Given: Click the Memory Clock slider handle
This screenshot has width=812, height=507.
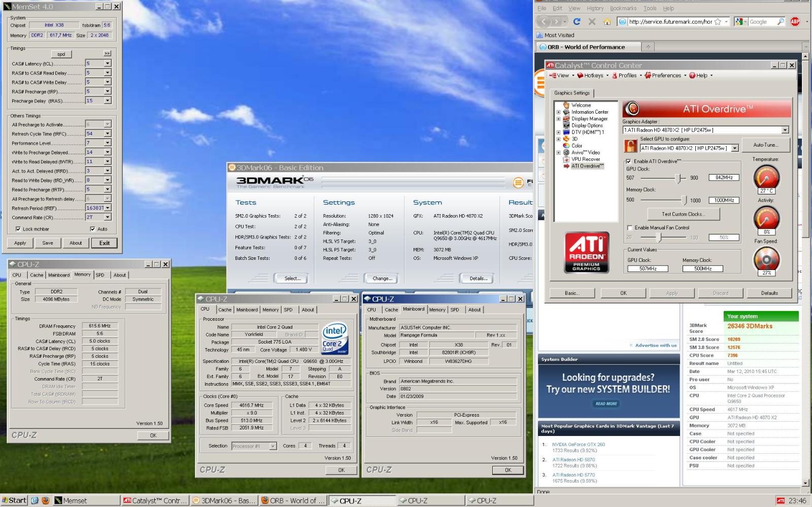Looking at the screenshot, I should point(684,200).
